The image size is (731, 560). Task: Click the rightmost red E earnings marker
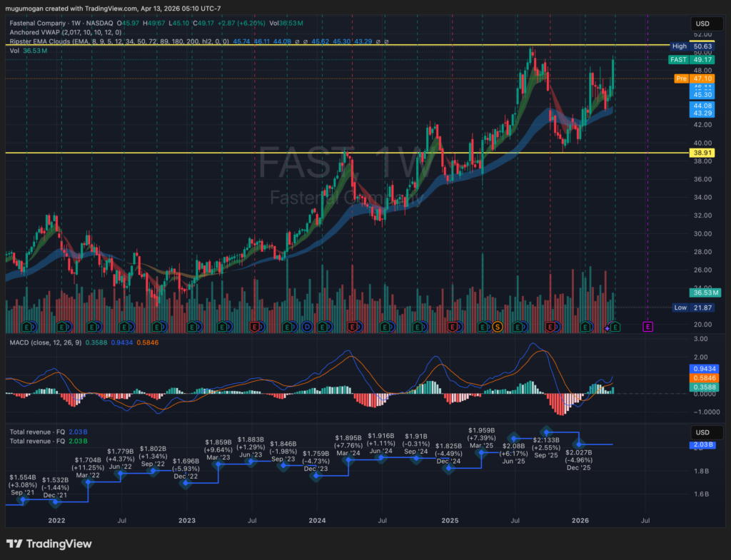coord(550,327)
